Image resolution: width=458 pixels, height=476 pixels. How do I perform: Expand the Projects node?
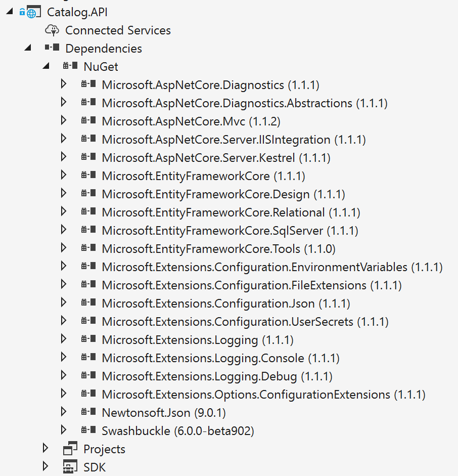coord(46,449)
